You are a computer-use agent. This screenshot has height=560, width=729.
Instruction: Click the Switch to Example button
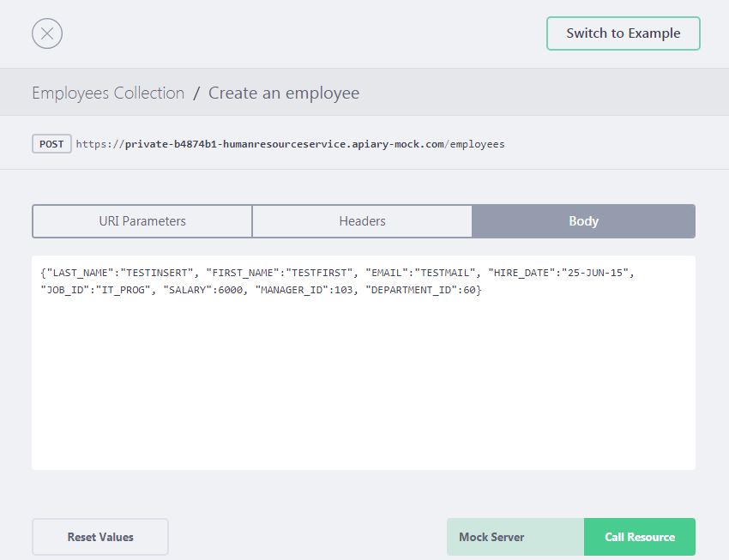pos(623,33)
